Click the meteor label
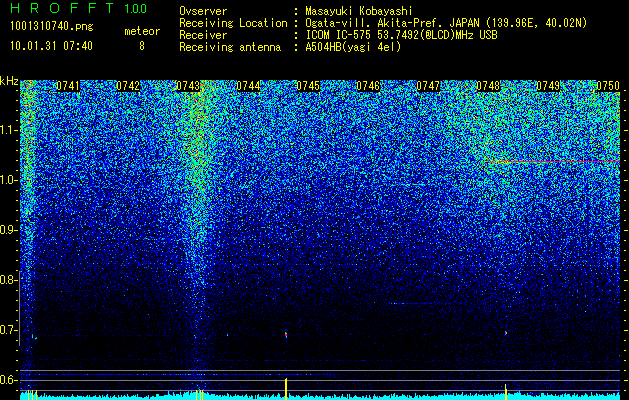This screenshot has height=400, width=629. pyautogui.click(x=142, y=31)
